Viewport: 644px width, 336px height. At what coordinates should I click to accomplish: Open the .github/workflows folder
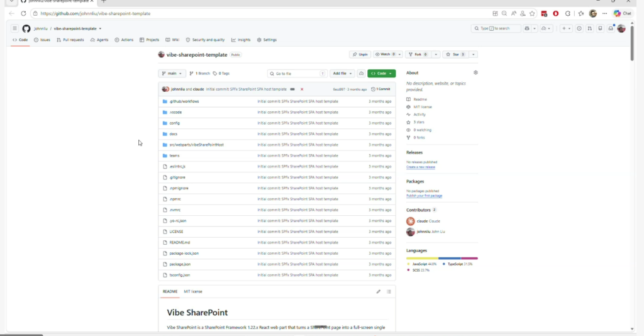184,101
